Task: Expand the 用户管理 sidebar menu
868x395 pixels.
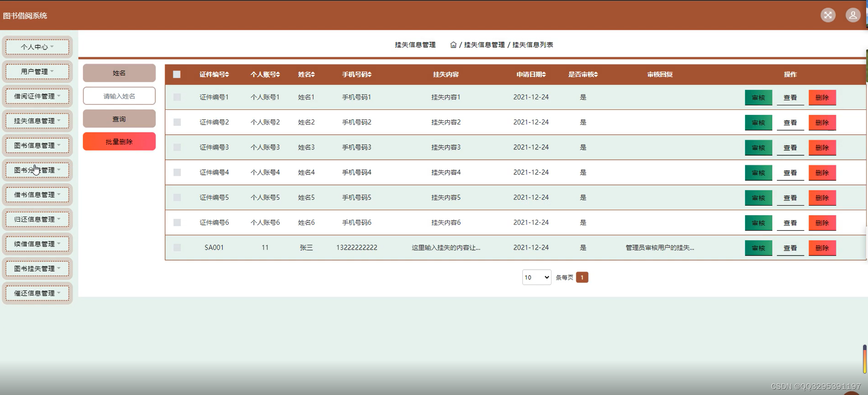Action: click(x=37, y=71)
